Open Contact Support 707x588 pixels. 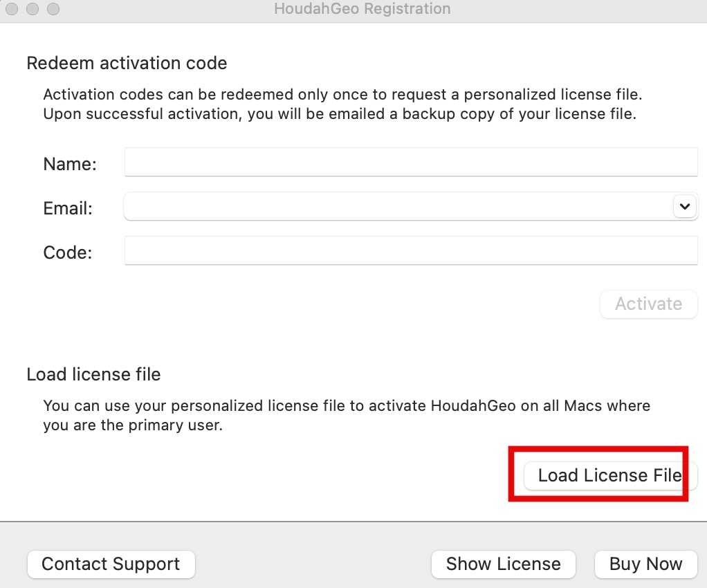111,564
